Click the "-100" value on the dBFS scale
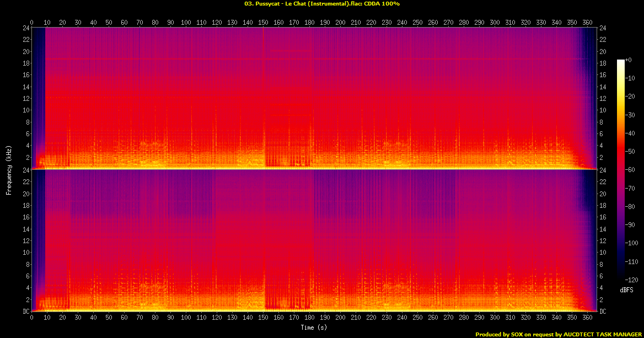 pos(632,243)
